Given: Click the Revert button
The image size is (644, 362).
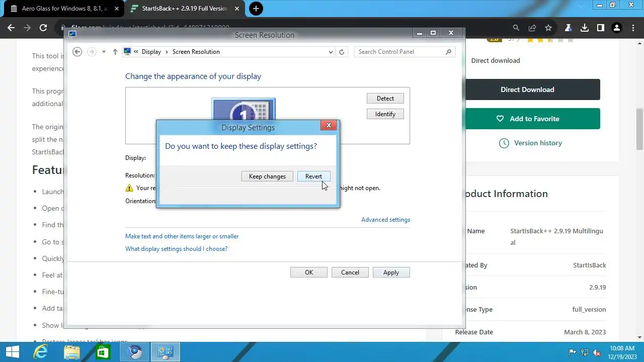Looking at the screenshot, I should point(313,176).
